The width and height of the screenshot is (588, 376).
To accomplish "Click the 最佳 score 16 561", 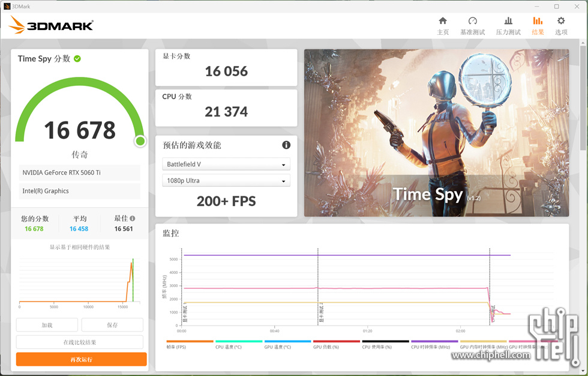I will click(x=124, y=229).
